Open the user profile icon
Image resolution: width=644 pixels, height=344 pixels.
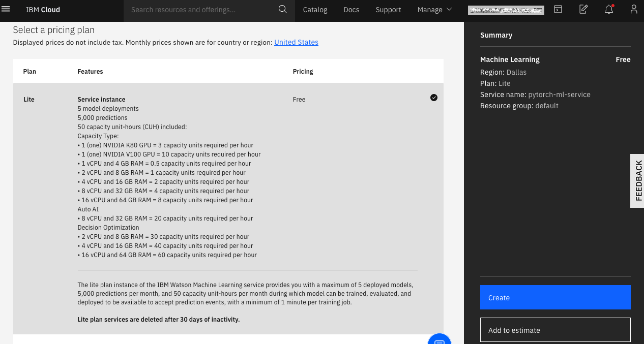click(633, 9)
